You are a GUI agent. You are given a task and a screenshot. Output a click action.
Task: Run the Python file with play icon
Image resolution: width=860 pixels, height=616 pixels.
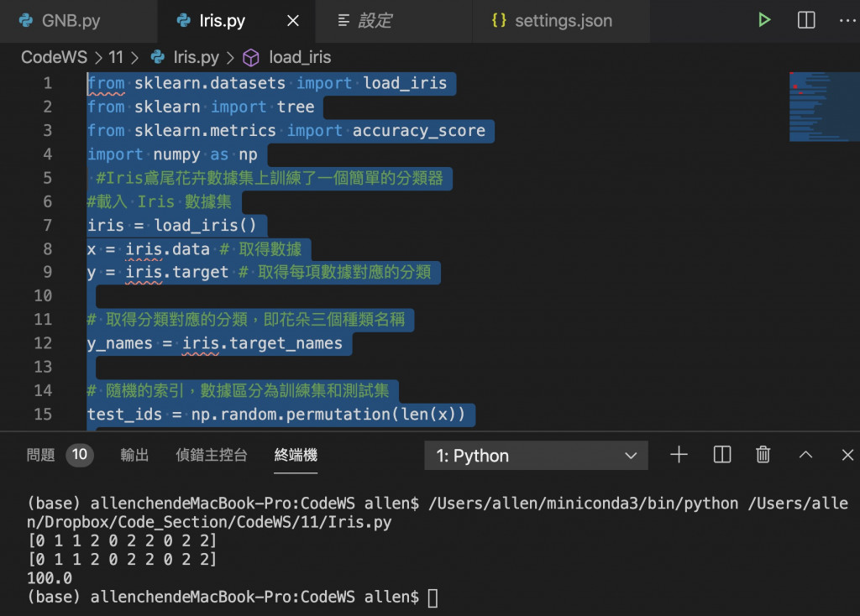(764, 20)
